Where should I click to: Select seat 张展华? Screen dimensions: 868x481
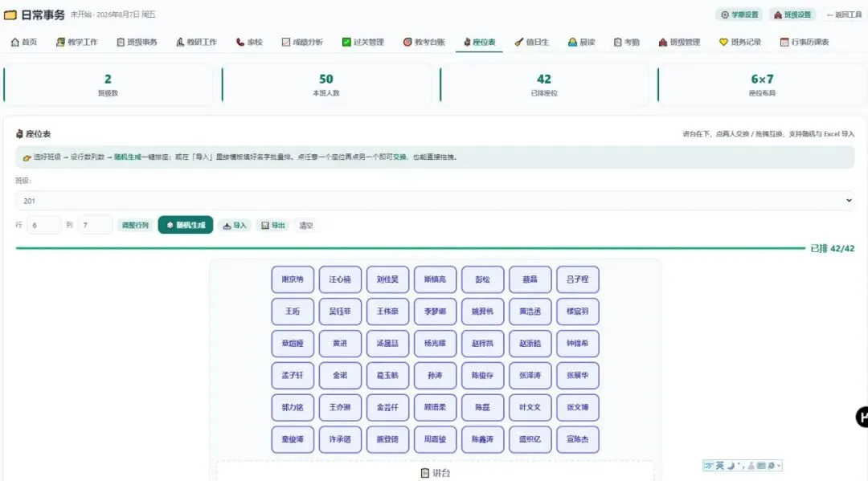tap(577, 375)
